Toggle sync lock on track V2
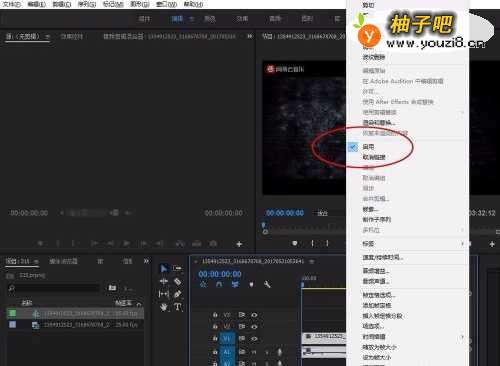The height and width of the screenshot is (366, 500). pyautogui.click(x=242, y=327)
